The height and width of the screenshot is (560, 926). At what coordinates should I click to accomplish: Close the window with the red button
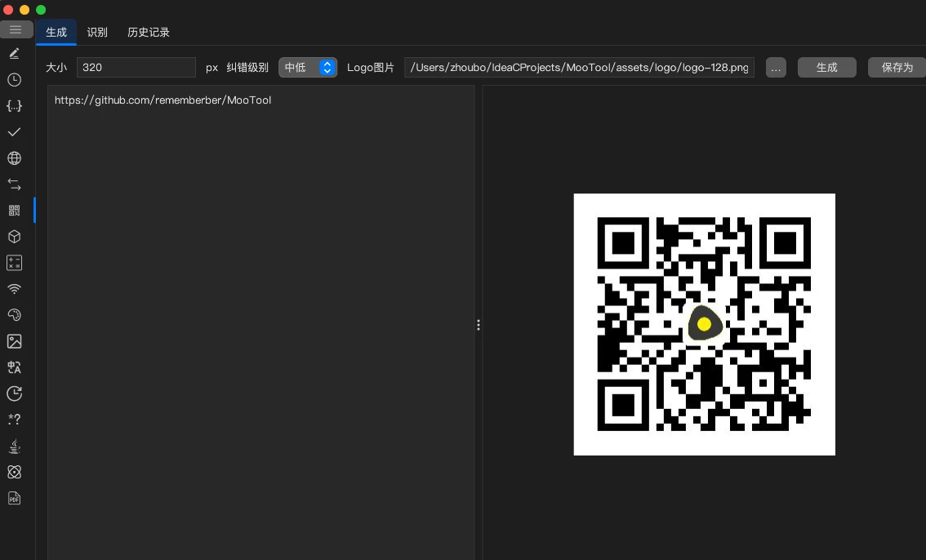click(8, 10)
